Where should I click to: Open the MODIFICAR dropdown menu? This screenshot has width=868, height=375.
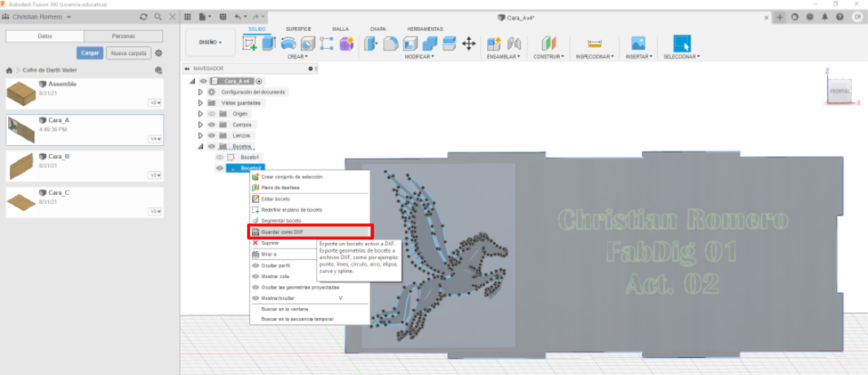[419, 56]
